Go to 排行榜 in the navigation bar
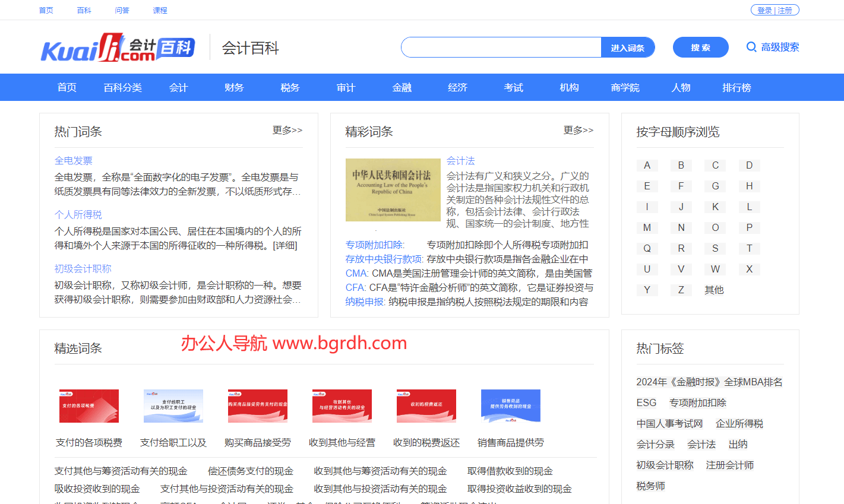The height and width of the screenshot is (504, 844). pos(736,87)
